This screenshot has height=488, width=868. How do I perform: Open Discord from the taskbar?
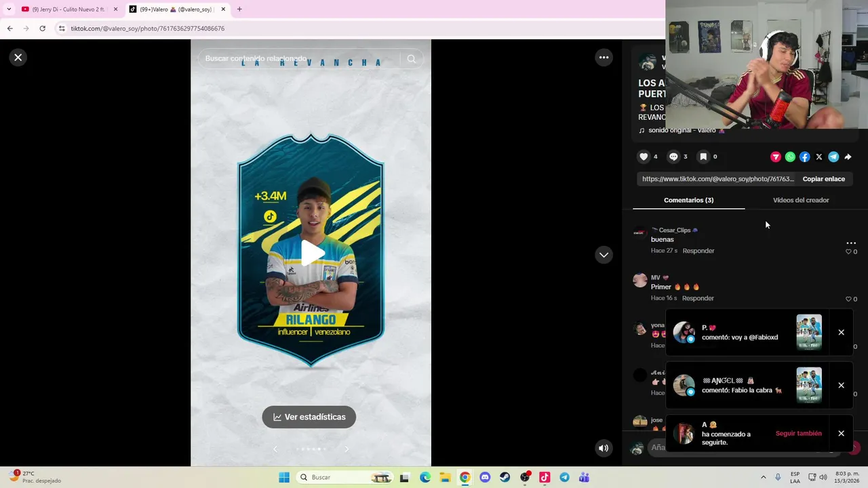[x=485, y=477]
